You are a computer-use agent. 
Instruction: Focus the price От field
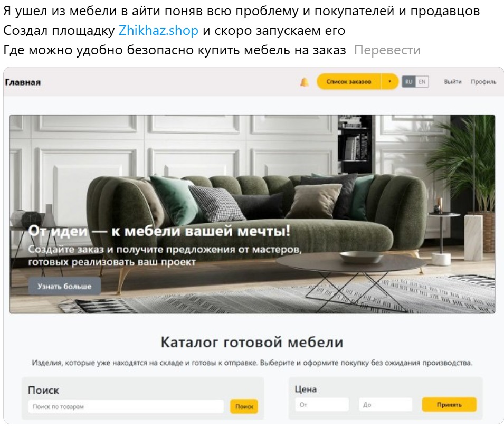322,404
